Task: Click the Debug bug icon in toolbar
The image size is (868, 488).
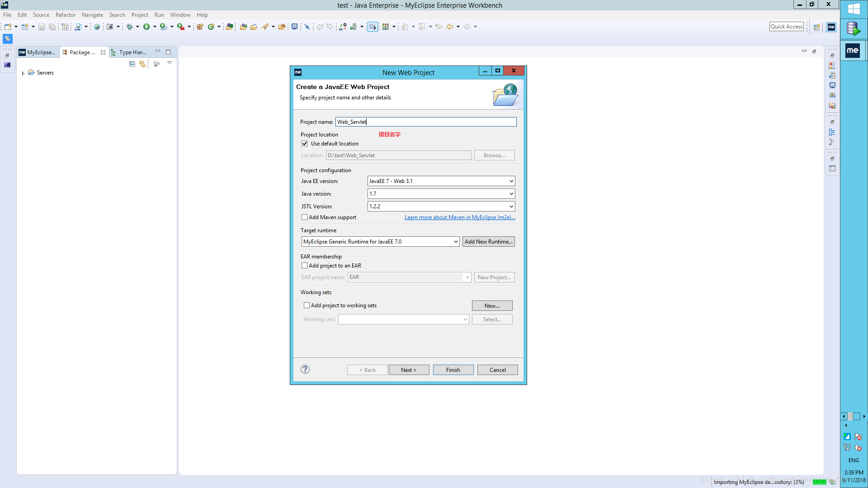Action: point(130,27)
